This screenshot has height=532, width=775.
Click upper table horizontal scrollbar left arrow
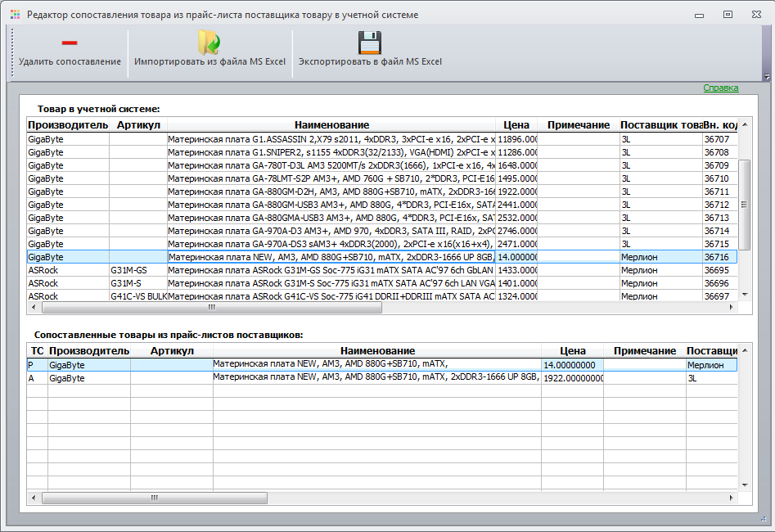pos(33,308)
